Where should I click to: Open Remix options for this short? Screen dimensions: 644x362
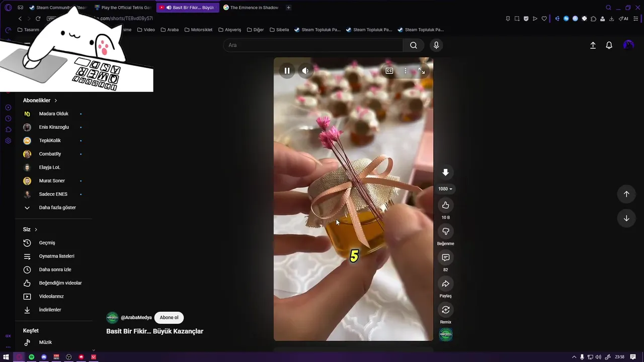click(445, 310)
